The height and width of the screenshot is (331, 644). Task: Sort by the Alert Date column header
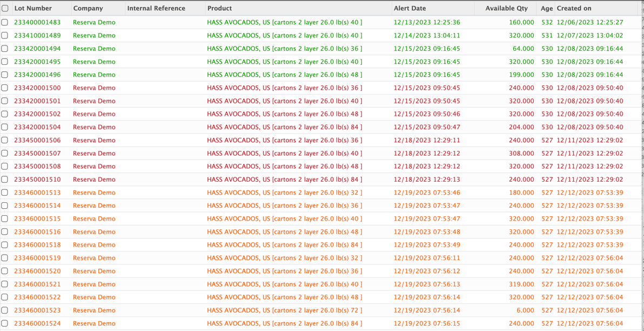(410, 8)
